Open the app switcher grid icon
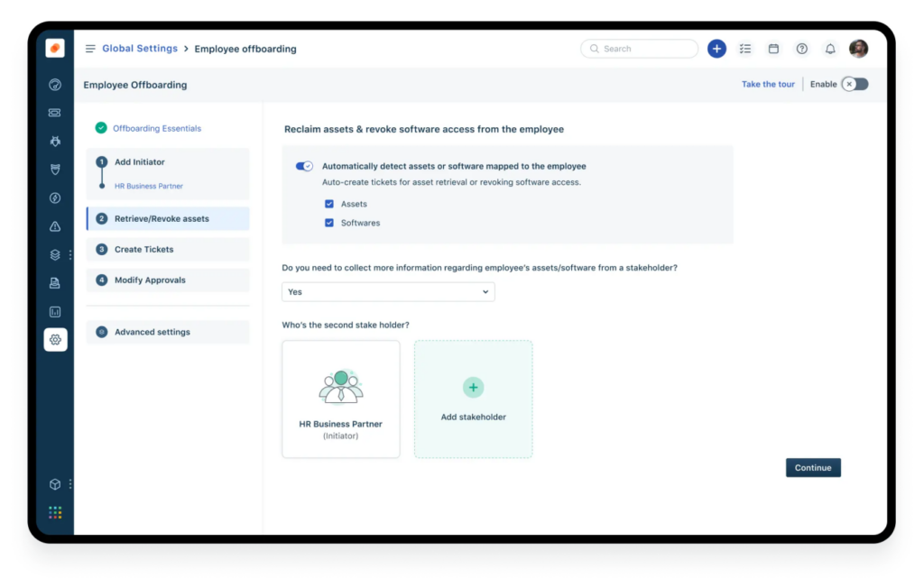 55,513
